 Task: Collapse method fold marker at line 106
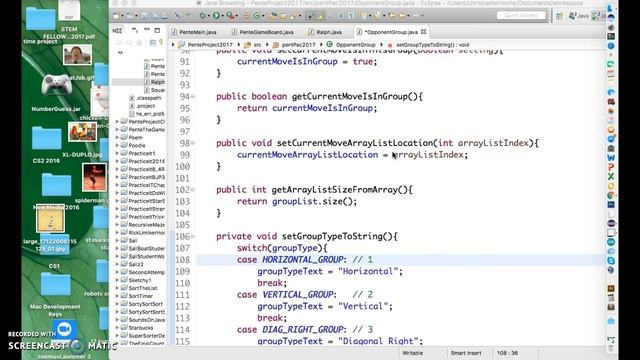point(193,236)
